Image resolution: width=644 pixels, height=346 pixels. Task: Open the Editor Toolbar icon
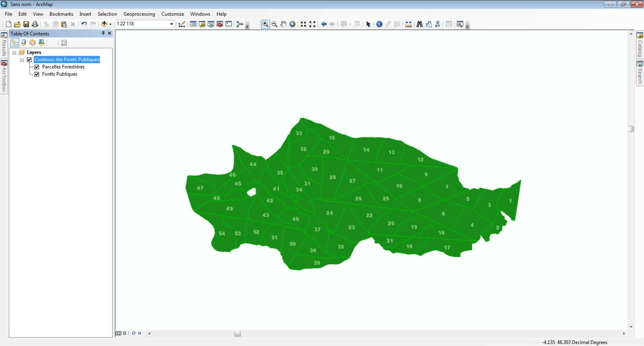click(x=182, y=24)
